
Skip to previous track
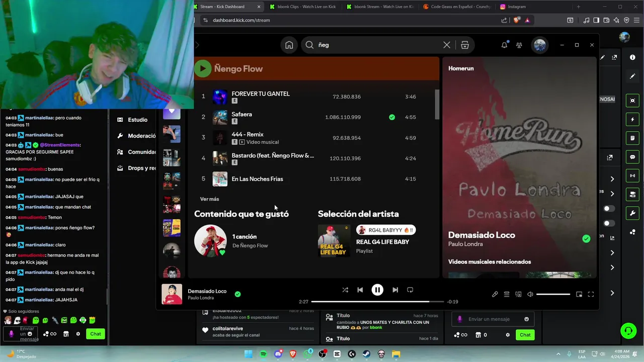tap(360, 290)
